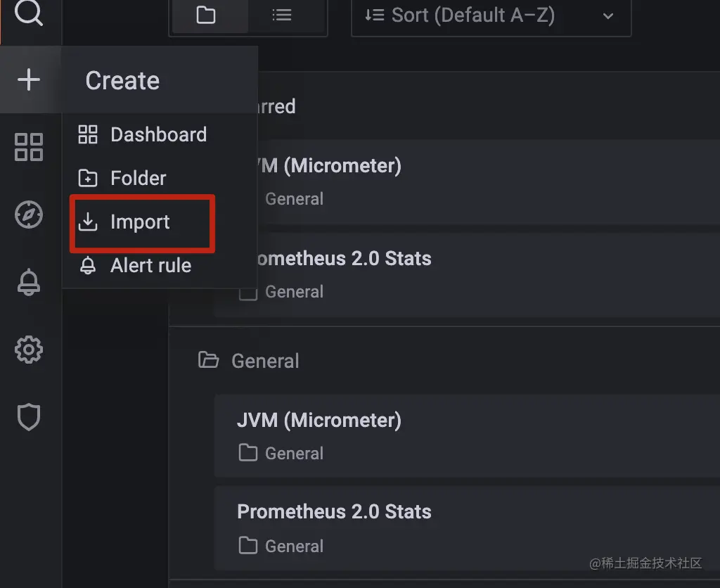Click the Create menu header
The width and height of the screenshot is (720, 588).
pyautogui.click(x=160, y=80)
